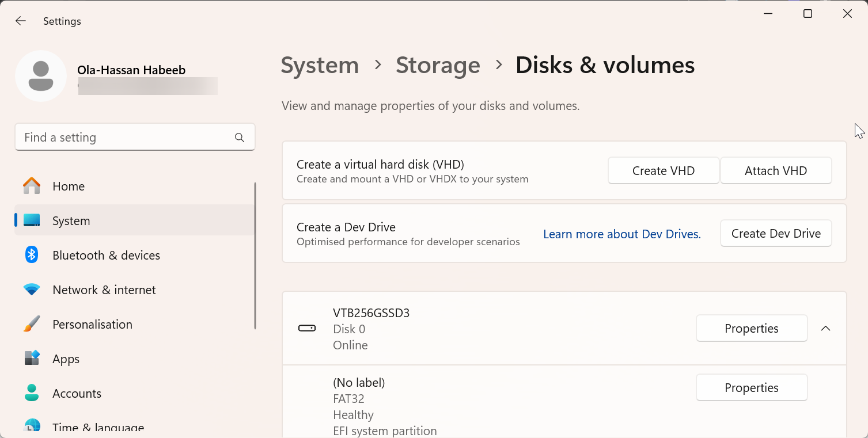Go to Time & language settings
Image resolution: width=868 pixels, height=438 pixels.
[98, 427]
